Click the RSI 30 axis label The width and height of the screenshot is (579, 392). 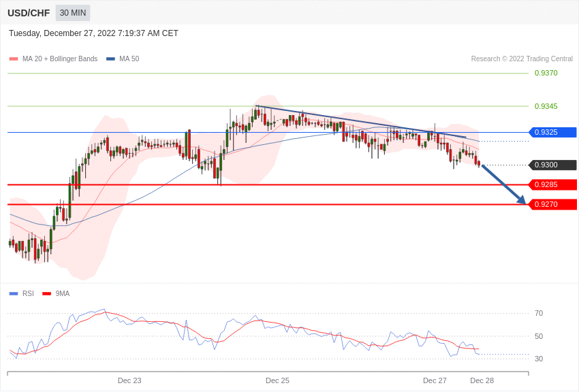(x=539, y=359)
